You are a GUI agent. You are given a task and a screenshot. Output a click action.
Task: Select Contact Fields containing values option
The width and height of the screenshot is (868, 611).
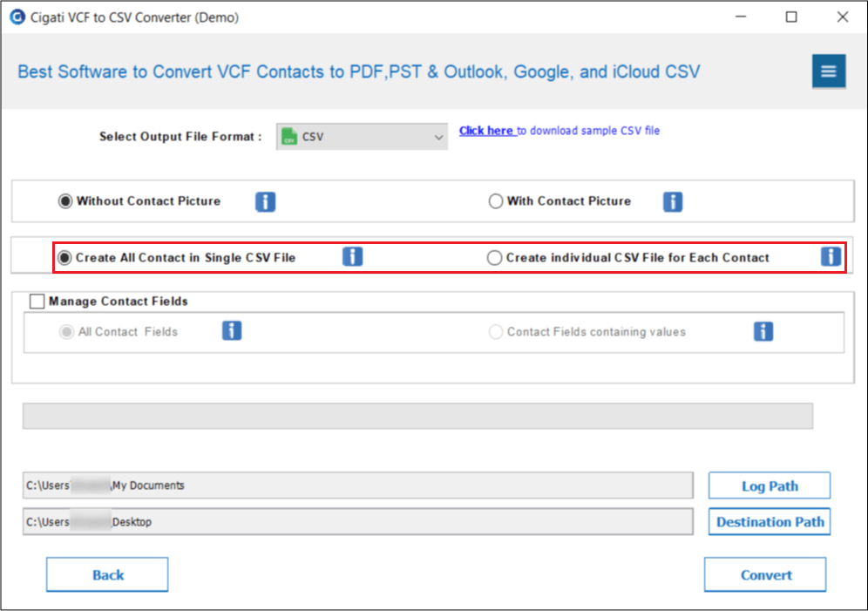click(496, 332)
